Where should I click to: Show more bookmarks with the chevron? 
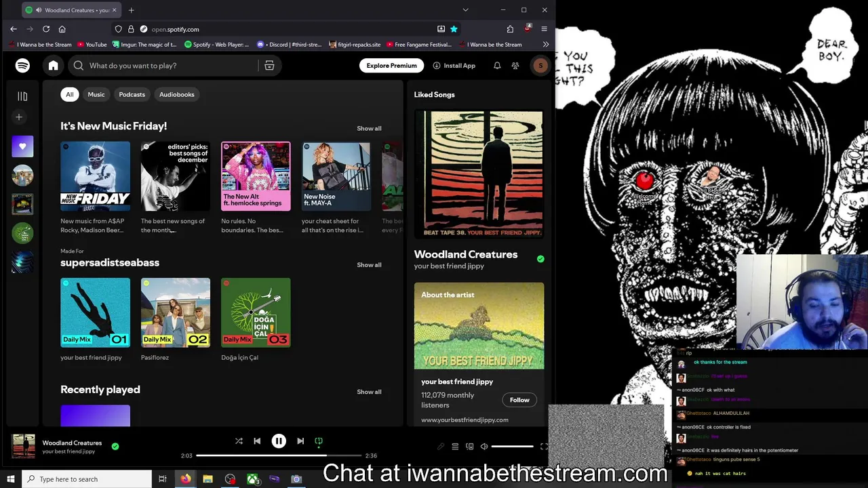tap(545, 45)
